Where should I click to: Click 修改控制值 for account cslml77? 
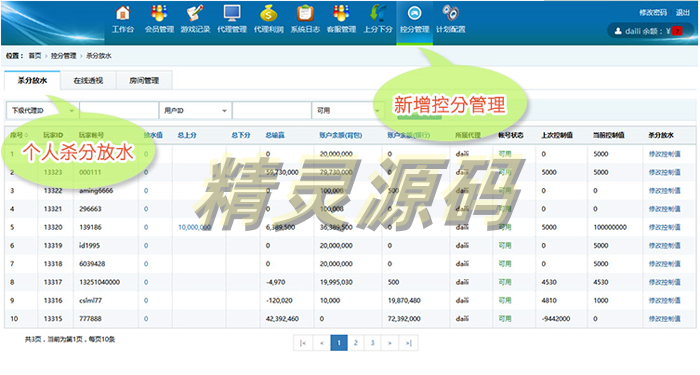[664, 300]
